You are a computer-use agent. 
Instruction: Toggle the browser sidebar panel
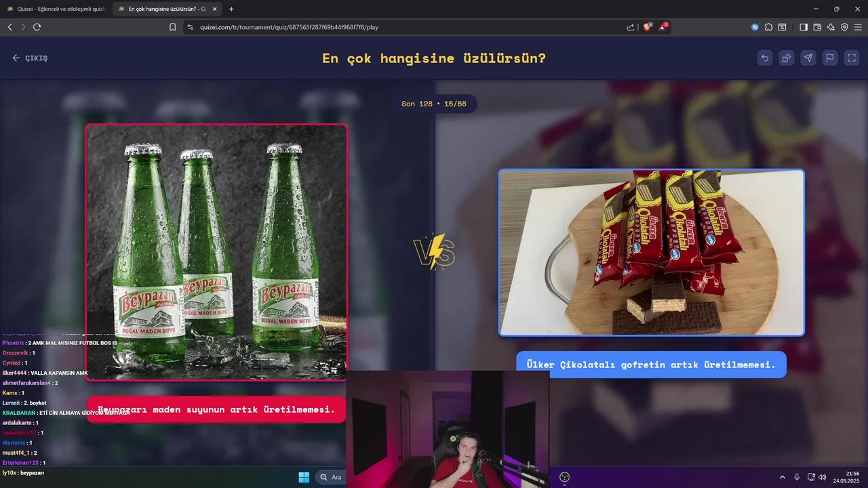(804, 27)
